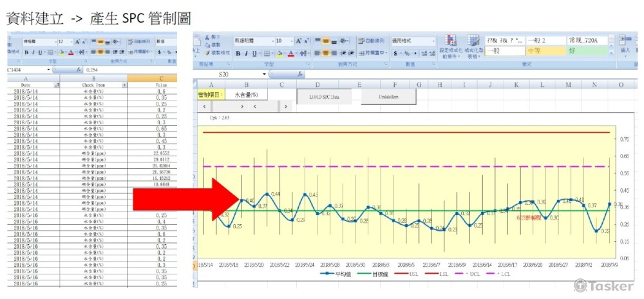The width and height of the screenshot is (644, 299).
Task: Click the font color icon in right ribbon
Action: [290, 53]
